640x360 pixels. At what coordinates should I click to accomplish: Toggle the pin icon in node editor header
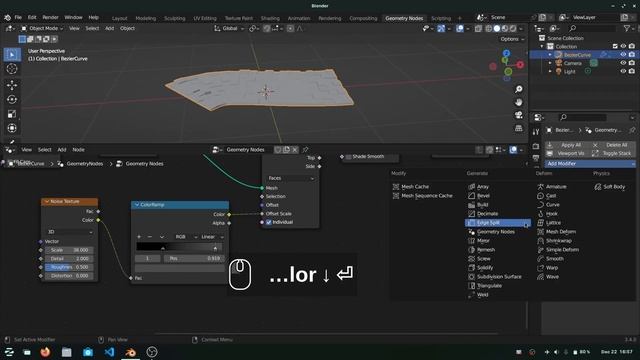[x=305, y=150]
